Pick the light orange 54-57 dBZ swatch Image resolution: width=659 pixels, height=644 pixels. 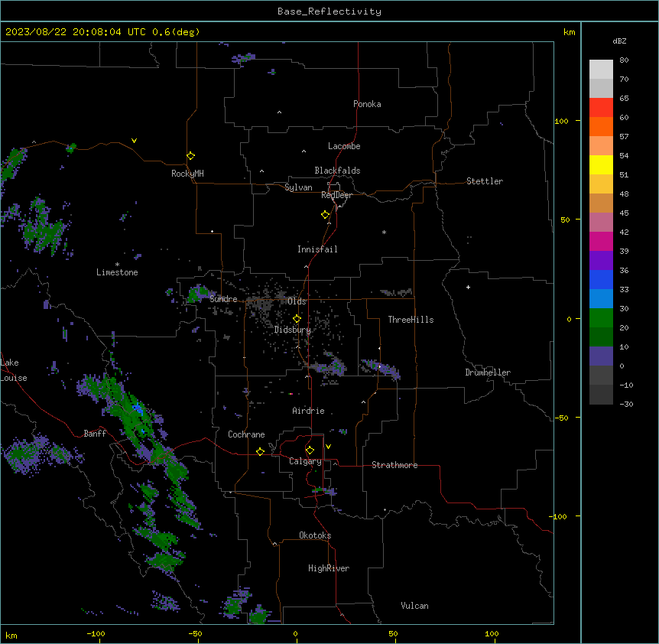click(x=601, y=146)
